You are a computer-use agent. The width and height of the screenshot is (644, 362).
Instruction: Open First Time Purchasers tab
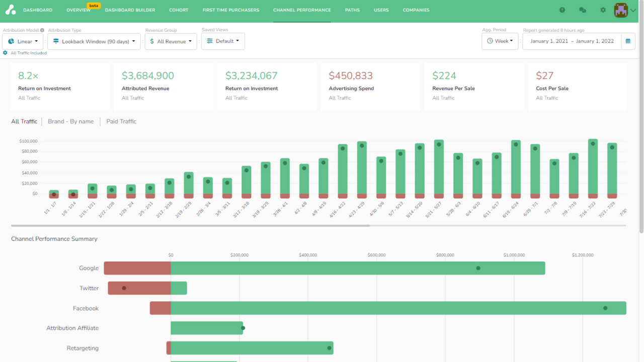coord(231,10)
